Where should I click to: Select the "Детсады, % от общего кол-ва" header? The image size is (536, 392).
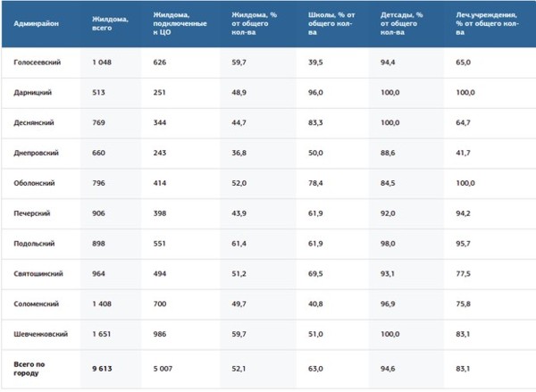406,24
